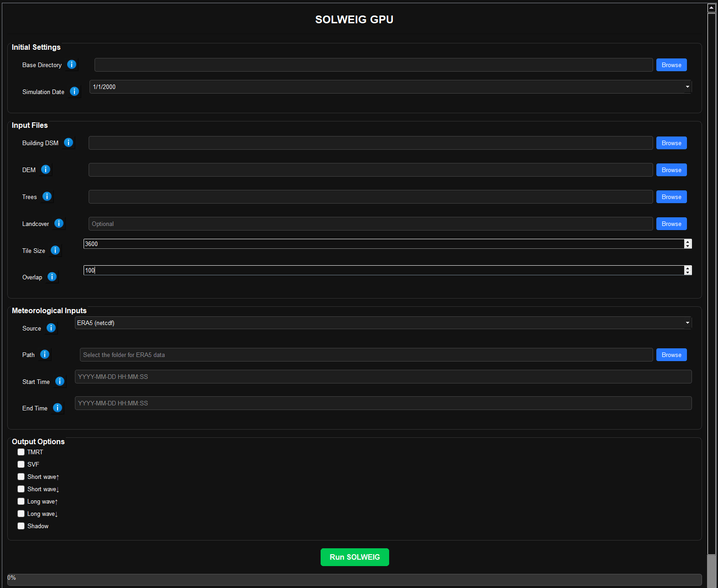718x588 pixels.
Task: Click the DEM info icon
Action: point(46,169)
